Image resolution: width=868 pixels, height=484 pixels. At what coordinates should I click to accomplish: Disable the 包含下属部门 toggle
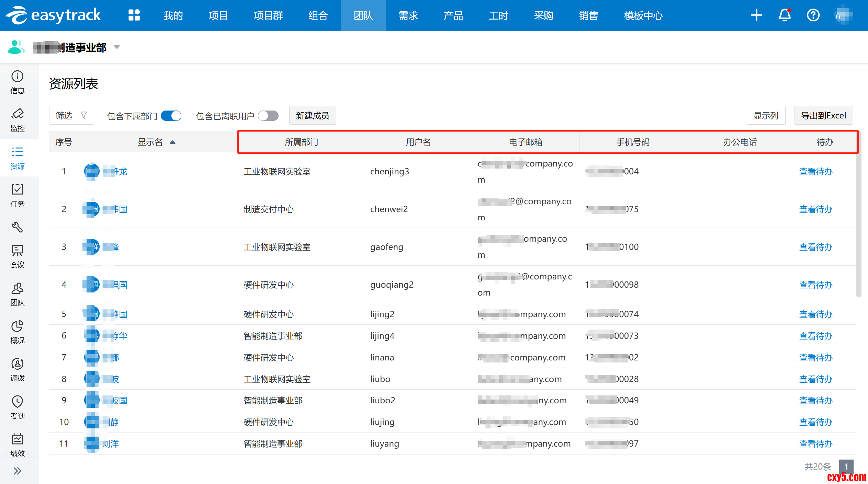point(171,116)
